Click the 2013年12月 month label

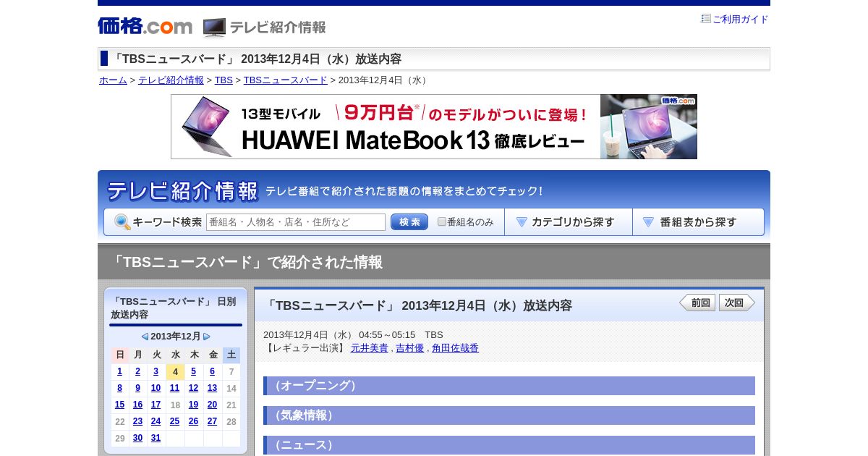[176, 337]
